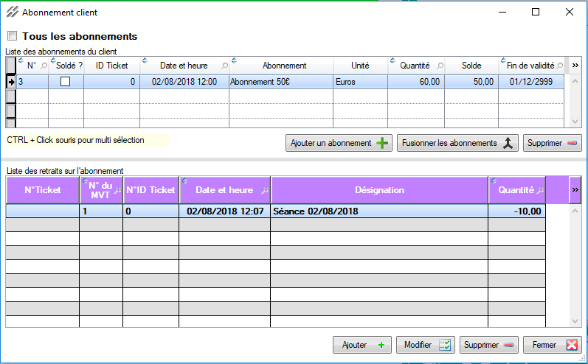Click the Ajouter button beside Modifier
588x364 pixels.
[x=362, y=345]
